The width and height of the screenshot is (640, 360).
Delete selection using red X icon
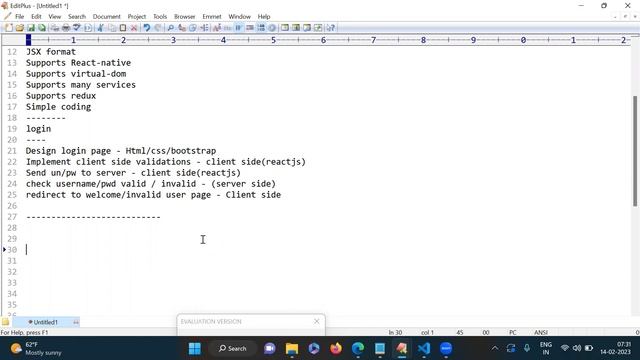click(x=133, y=28)
